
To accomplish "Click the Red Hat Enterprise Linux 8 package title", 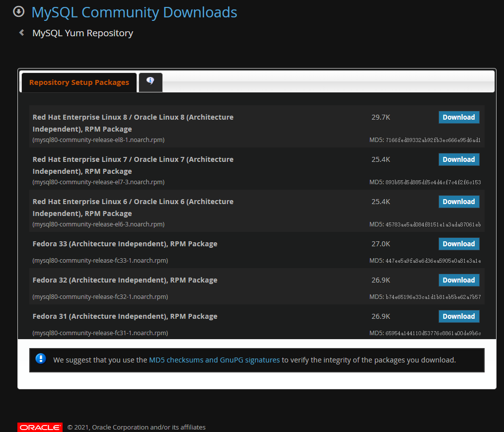I will click(x=133, y=123).
